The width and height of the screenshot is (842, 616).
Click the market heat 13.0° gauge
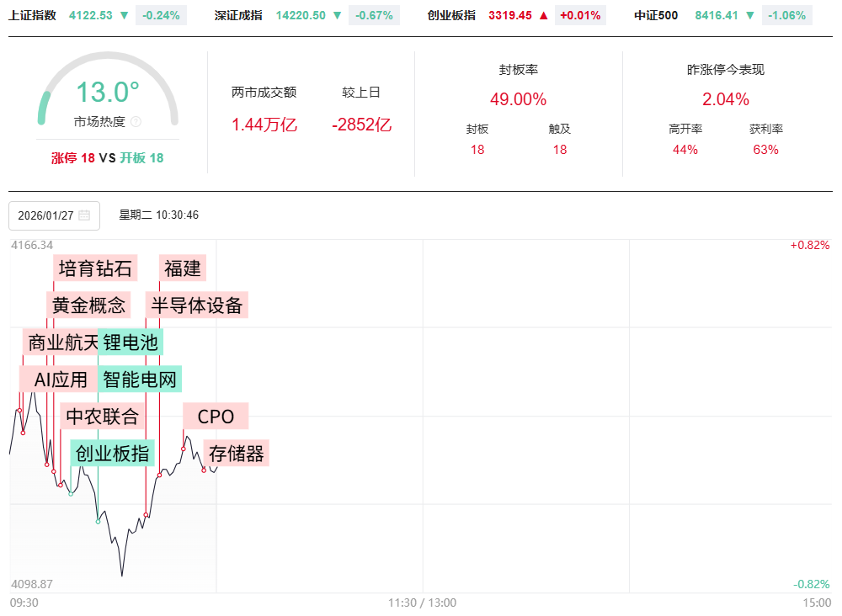click(108, 93)
